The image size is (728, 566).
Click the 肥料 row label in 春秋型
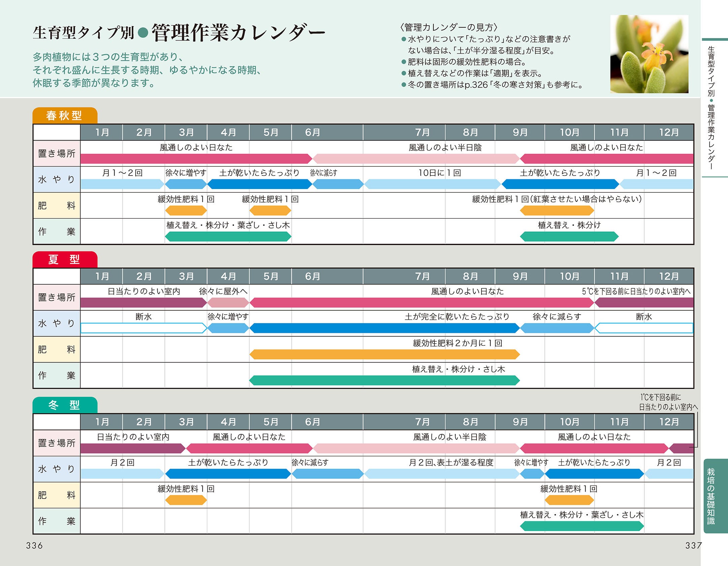[x=57, y=206]
